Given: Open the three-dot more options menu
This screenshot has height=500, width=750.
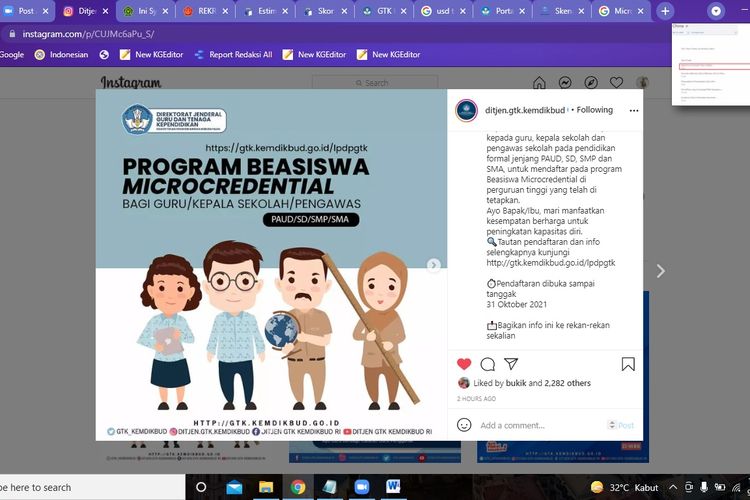Looking at the screenshot, I should (634, 110).
